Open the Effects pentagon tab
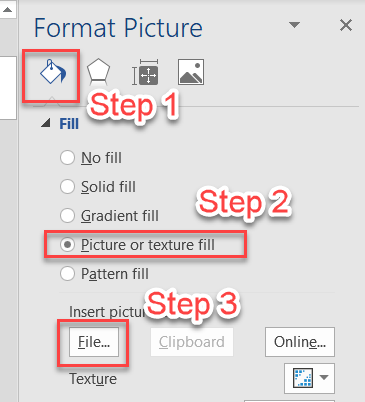Screen dimensions: 365x402 (98, 72)
